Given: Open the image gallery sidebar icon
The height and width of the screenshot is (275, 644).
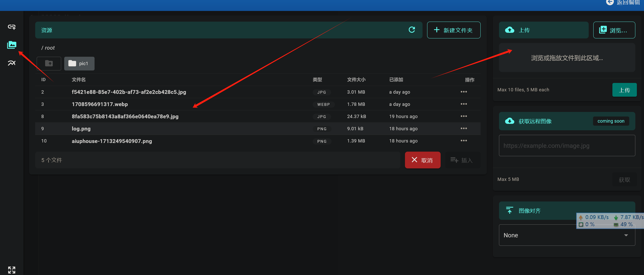Looking at the screenshot, I should 12,45.
